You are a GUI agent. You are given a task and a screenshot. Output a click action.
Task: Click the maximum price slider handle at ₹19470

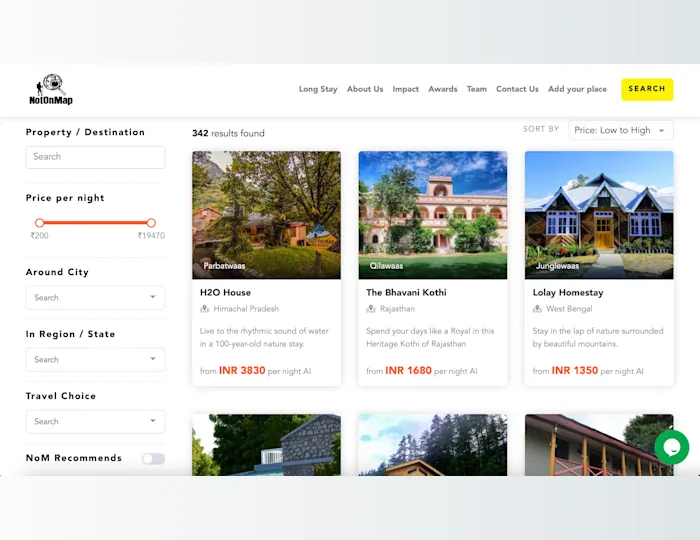click(x=151, y=223)
